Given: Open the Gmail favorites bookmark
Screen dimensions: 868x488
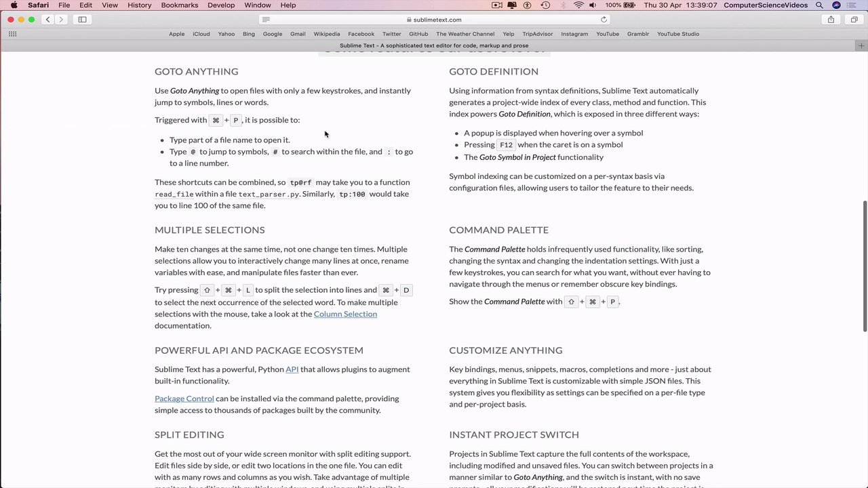Looking at the screenshot, I should tap(298, 34).
